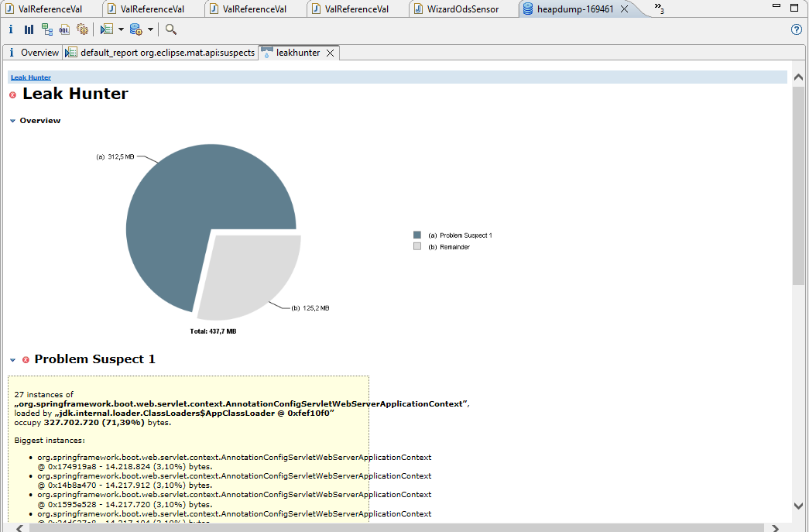809x532 pixels.
Task: Collapse the Overview section
Action: 13,121
